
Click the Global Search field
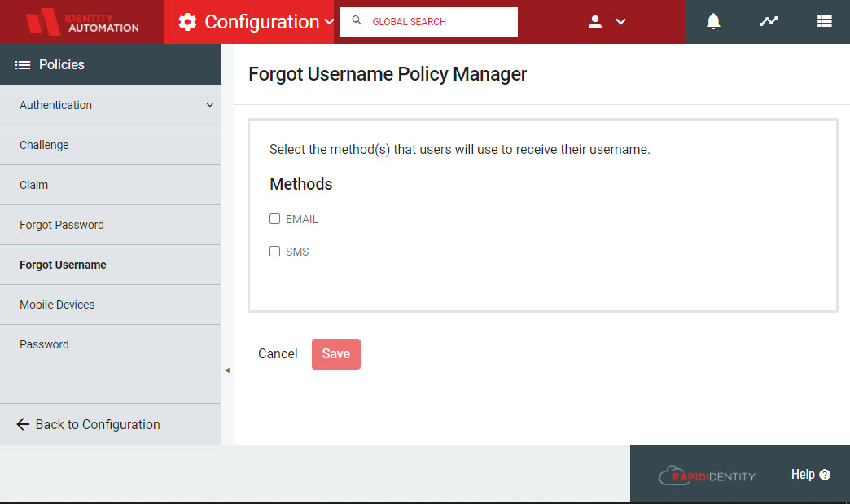coord(429,22)
